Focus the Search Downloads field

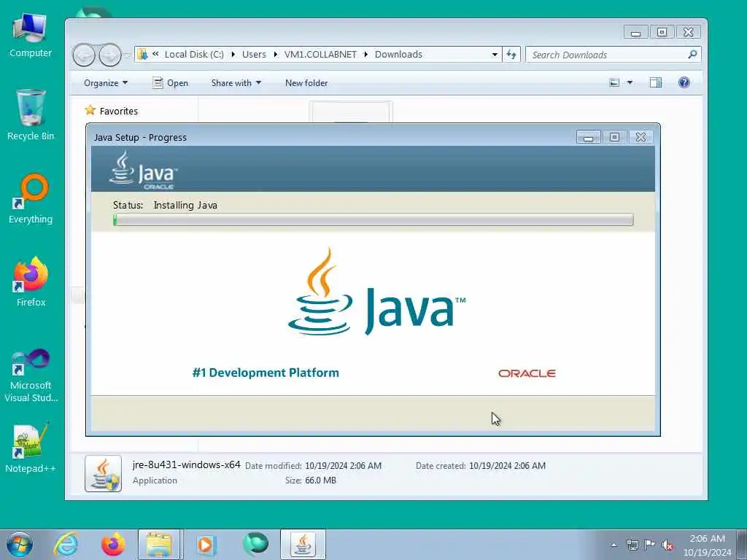point(613,54)
